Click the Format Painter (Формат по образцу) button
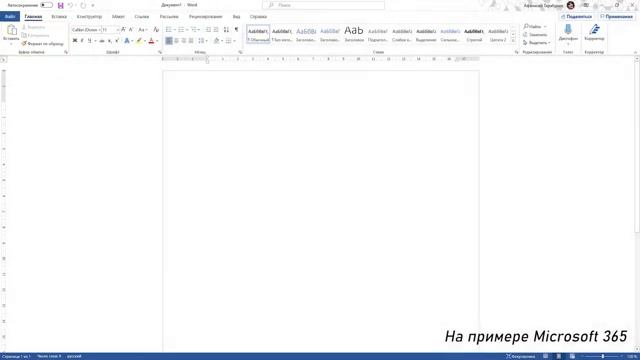Screen dimensions: 640x360 point(42,43)
